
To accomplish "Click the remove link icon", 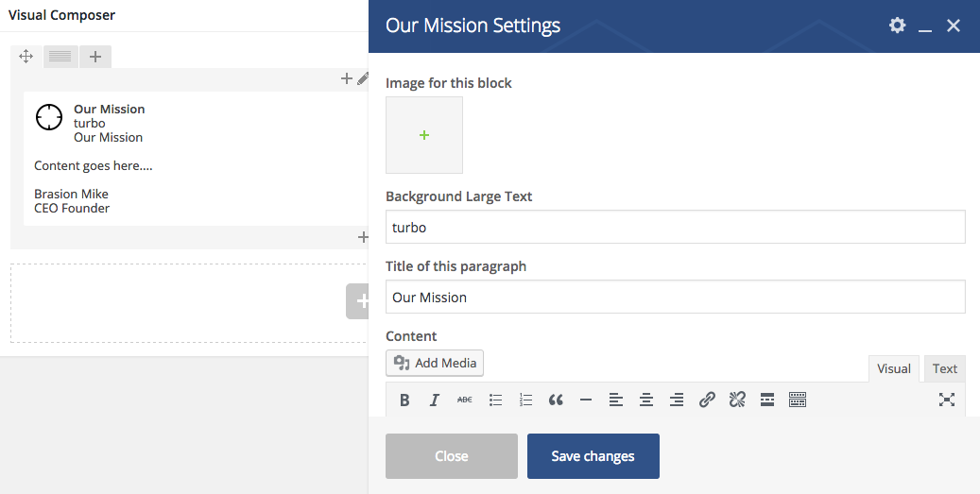I will click(x=737, y=400).
